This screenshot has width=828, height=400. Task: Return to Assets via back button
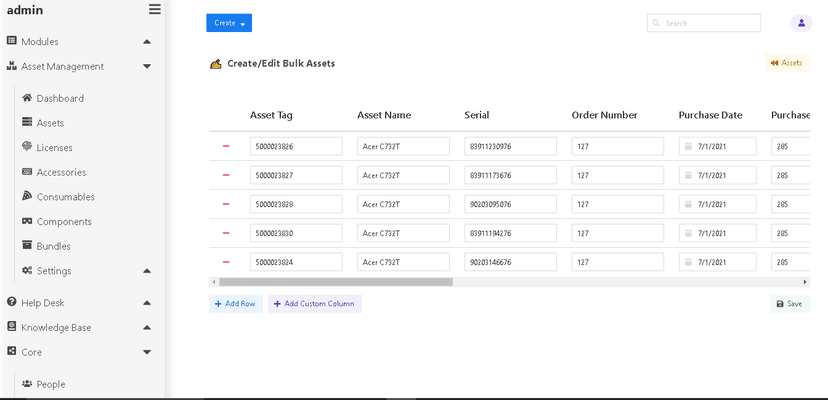[787, 63]
